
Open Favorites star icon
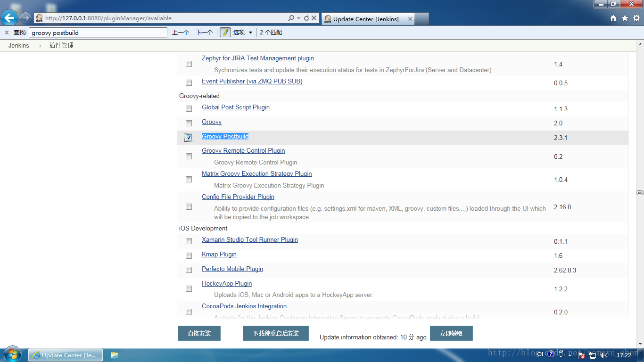pyautogui.click(x=625, y=18)
